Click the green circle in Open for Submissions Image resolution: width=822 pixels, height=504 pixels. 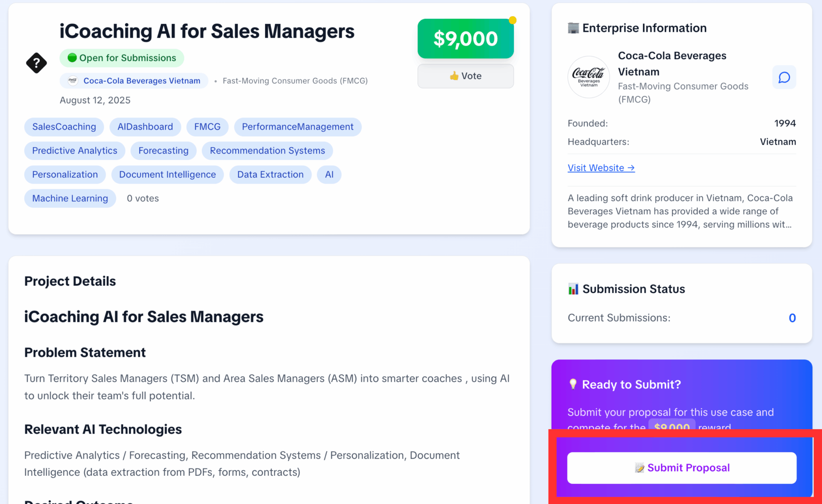click(x=72, y=58)
